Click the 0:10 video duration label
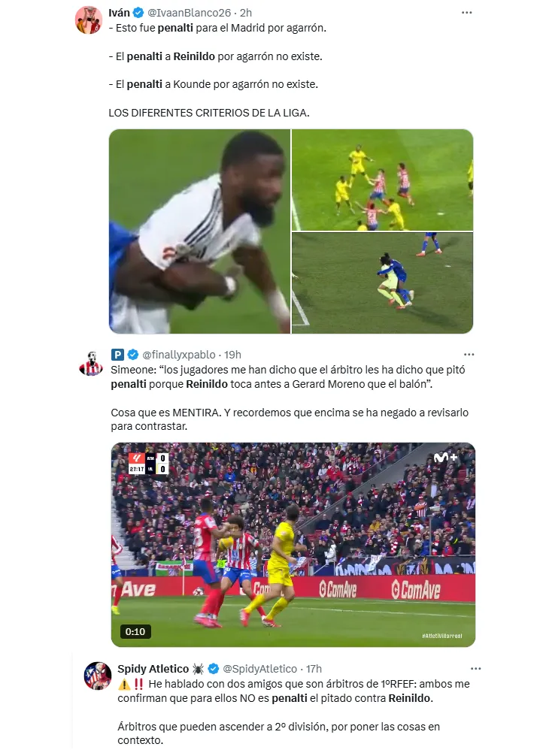 pyautogui.click(x=135, y=631)
